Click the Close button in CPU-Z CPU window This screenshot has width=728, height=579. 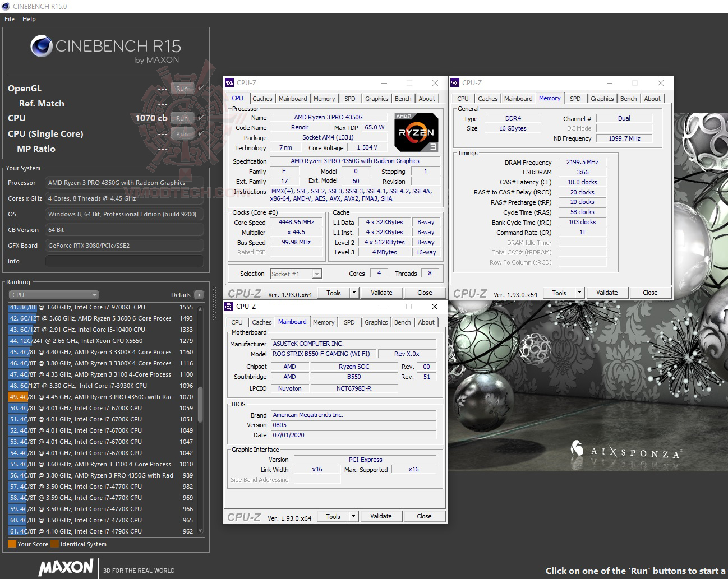[425, 293]
